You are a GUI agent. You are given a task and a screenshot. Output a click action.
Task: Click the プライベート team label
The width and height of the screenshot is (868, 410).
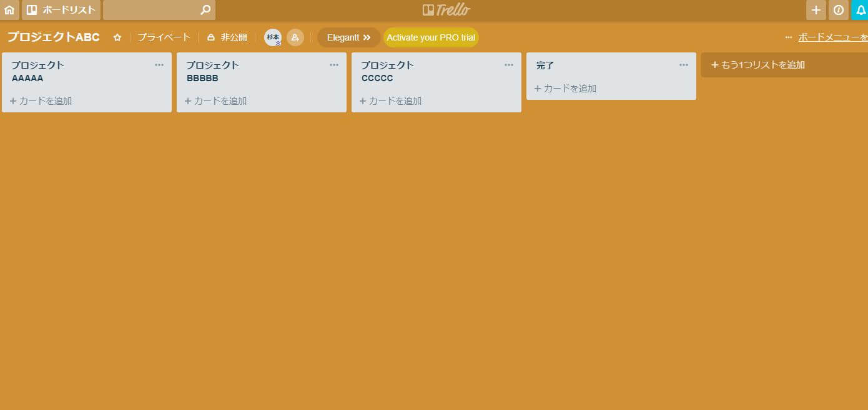tap(164, 37)
